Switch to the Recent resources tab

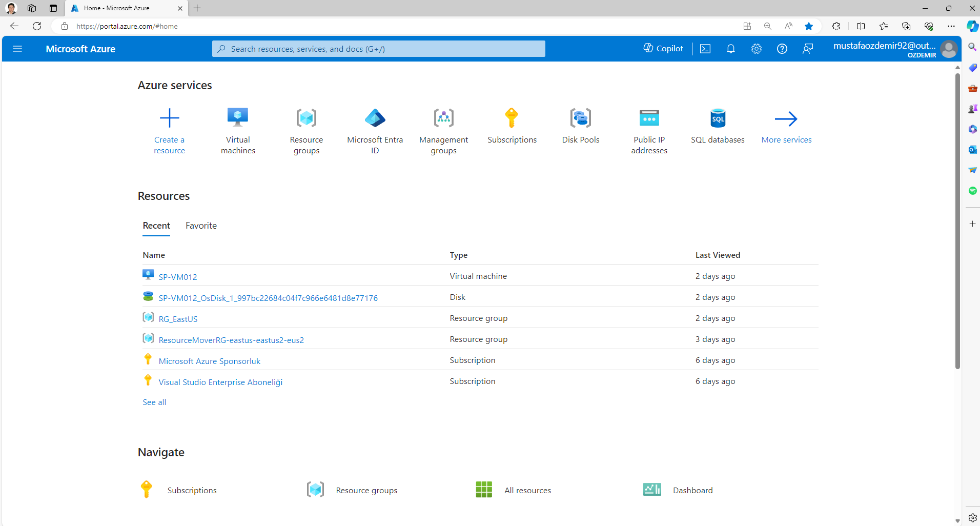156,226
